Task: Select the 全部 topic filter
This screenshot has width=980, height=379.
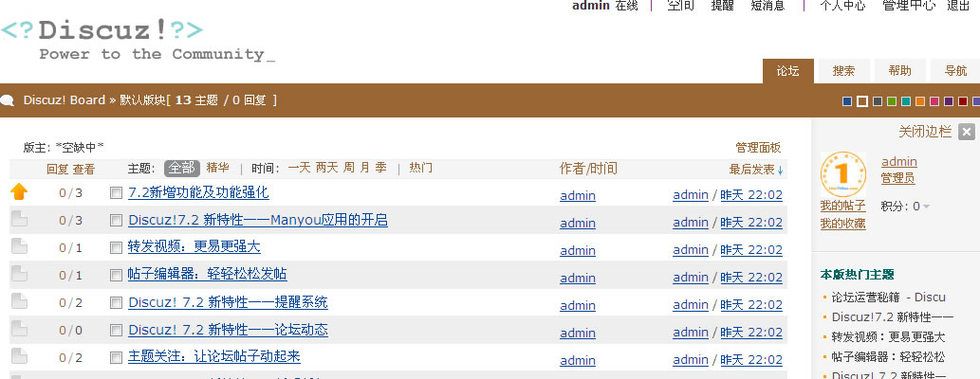Action: 182,168
